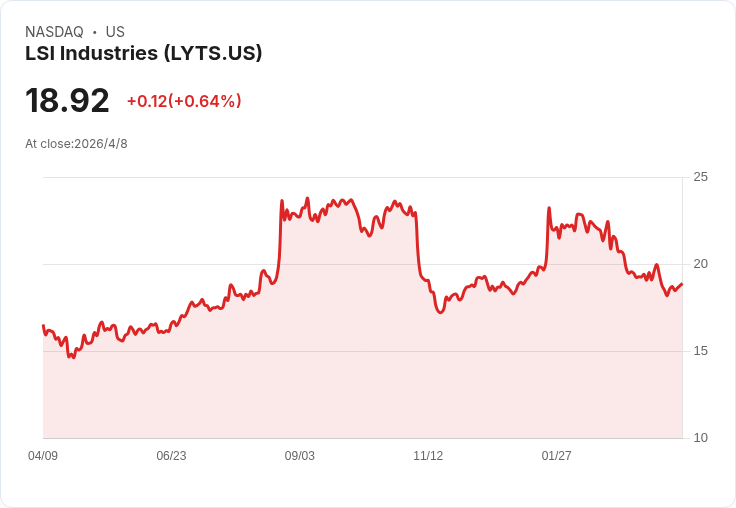Screen dimensions: 736x508
Task: Click the 04/09 date axis label
Action: 43,455
